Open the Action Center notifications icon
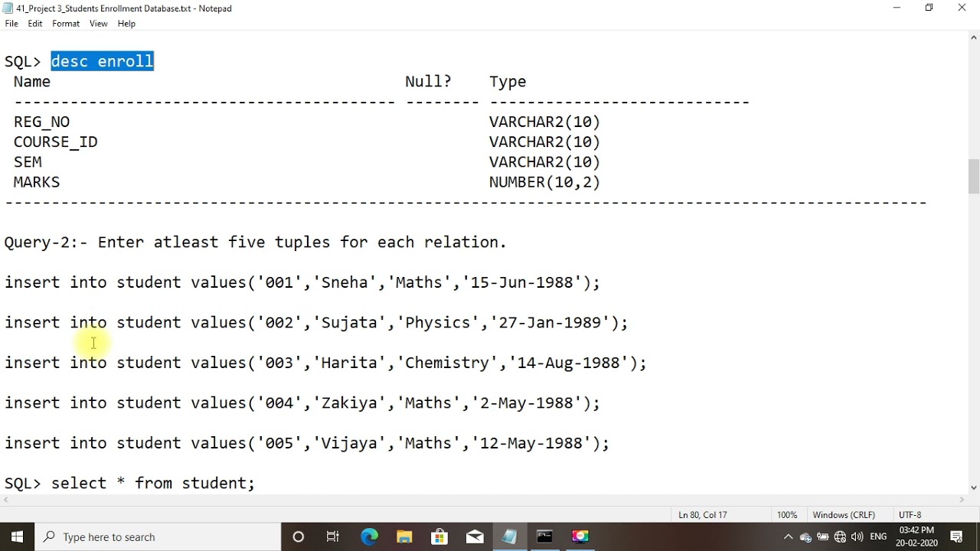The width and height of the screenshot is (980, 551). 957,536
